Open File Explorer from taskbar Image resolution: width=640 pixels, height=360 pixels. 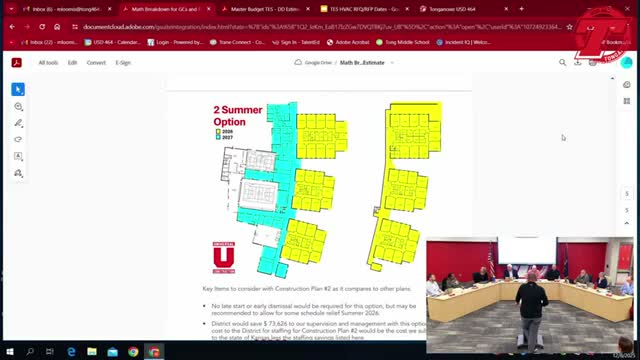[x=92, y=351]
